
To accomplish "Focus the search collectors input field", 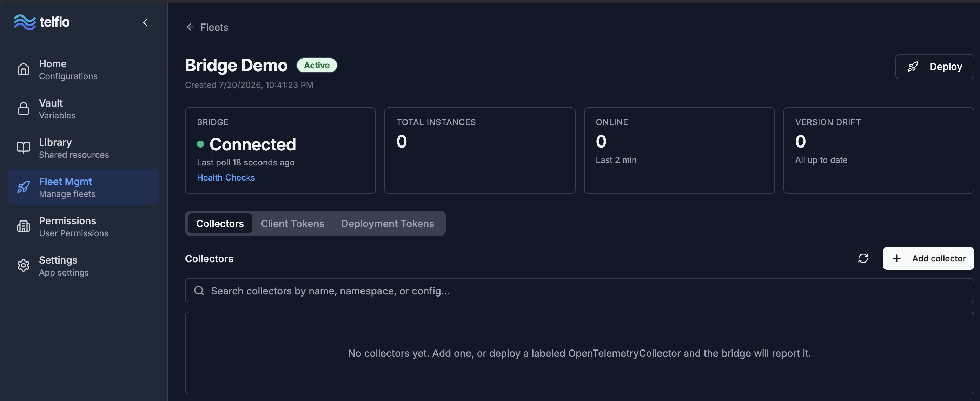I will point(579,291).
